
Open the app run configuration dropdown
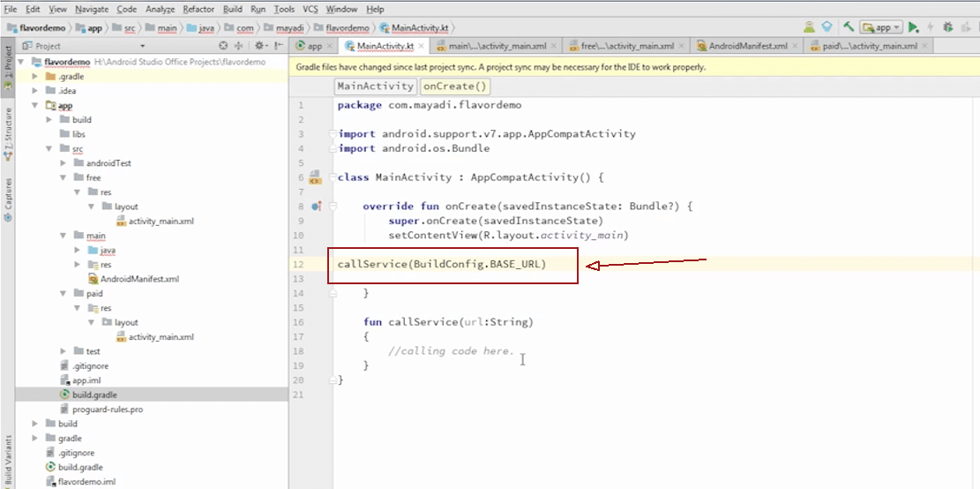[881, 27]
